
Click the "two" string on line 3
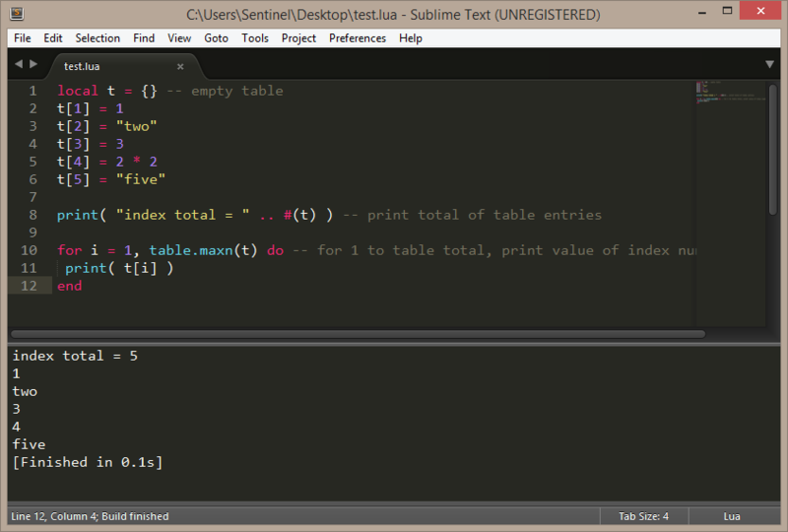coord(136,126)
